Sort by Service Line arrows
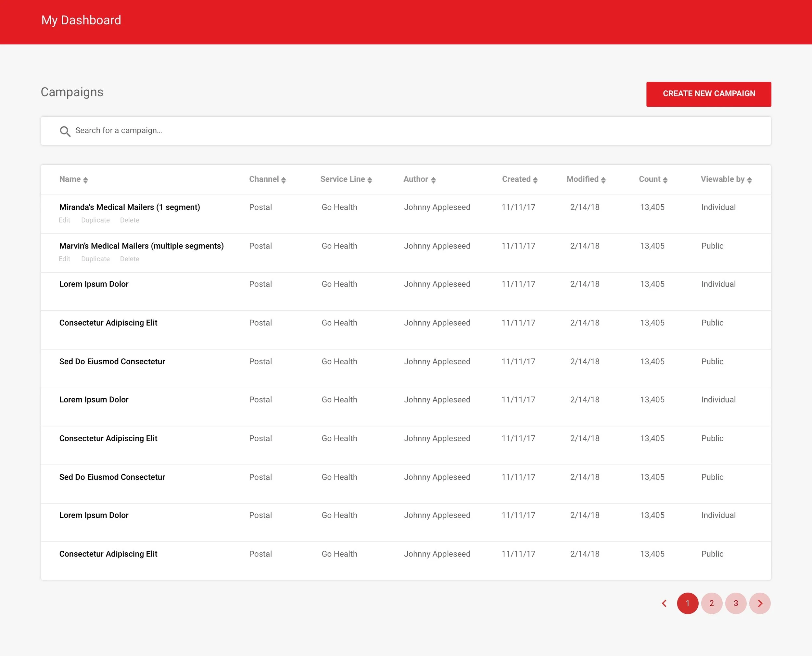 point(369,180)
